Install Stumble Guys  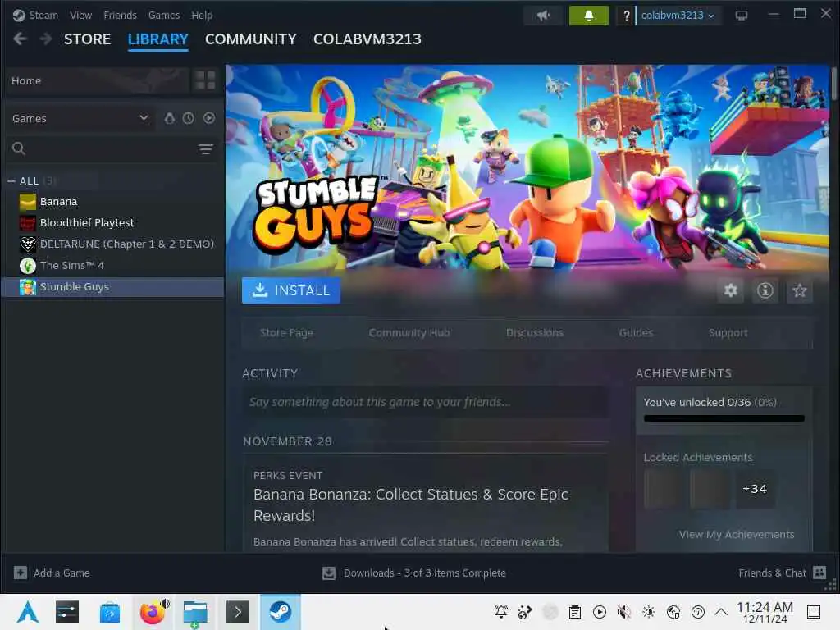pos(291,290)
